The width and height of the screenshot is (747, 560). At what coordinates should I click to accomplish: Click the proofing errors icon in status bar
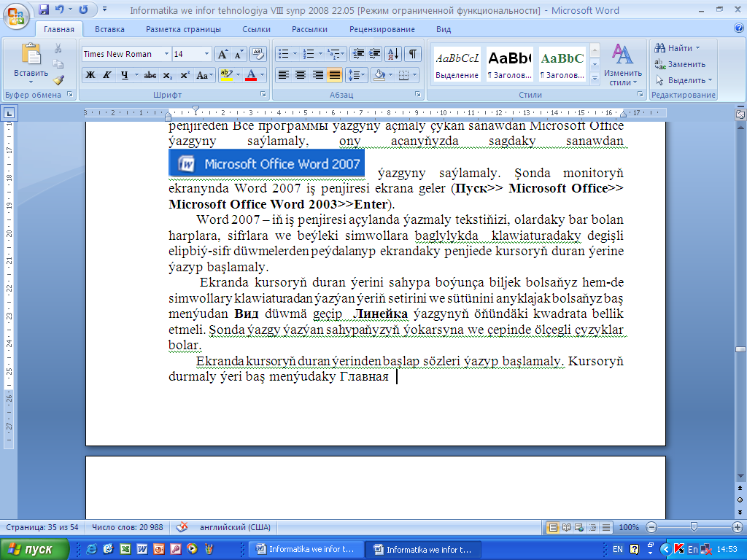182,527
